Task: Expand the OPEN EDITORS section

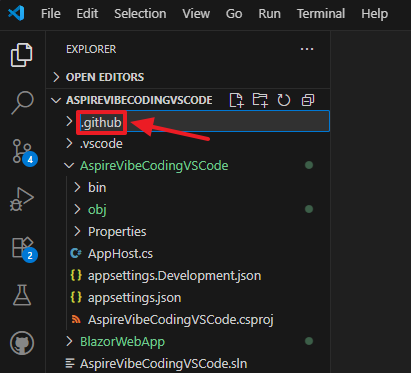Action: [x=56, y=77]
